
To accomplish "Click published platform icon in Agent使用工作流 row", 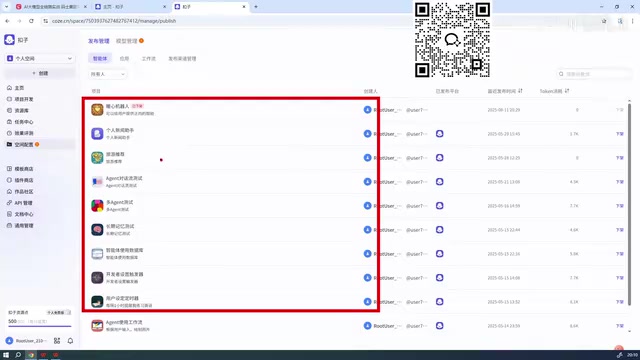I will click(440, 326).
